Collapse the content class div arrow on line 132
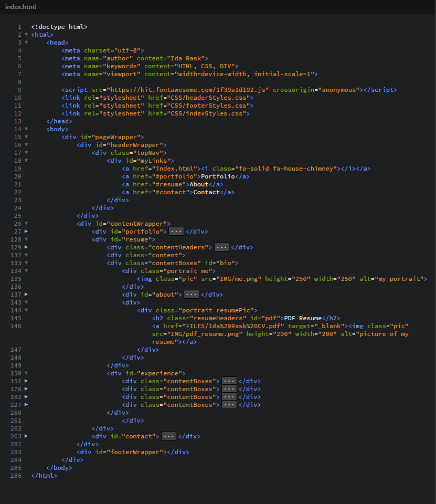Image resolution: width=436 pixels, height=504 pixels. tap(26, 255)
